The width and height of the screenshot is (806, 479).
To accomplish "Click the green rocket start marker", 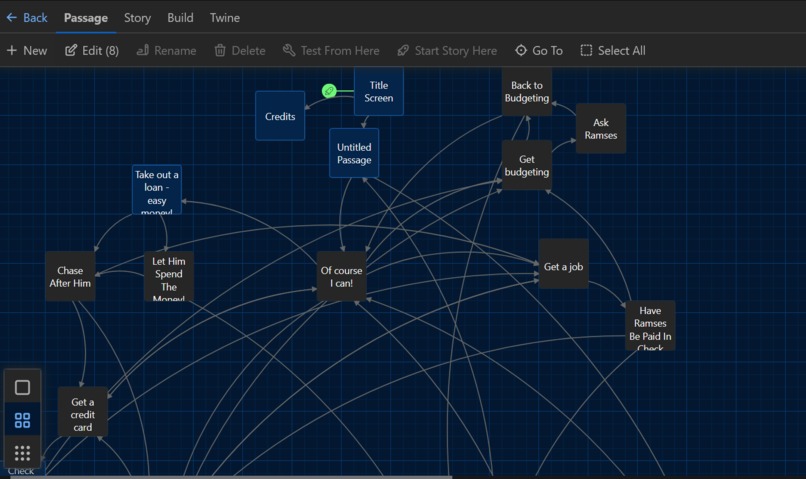I will pyautogui.click(x=329, y=91).
